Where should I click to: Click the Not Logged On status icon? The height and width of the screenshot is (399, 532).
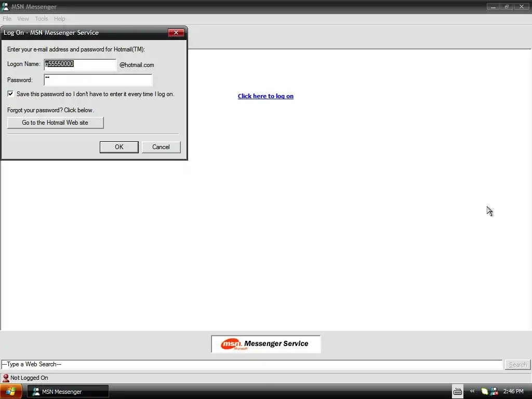(6, 378)
